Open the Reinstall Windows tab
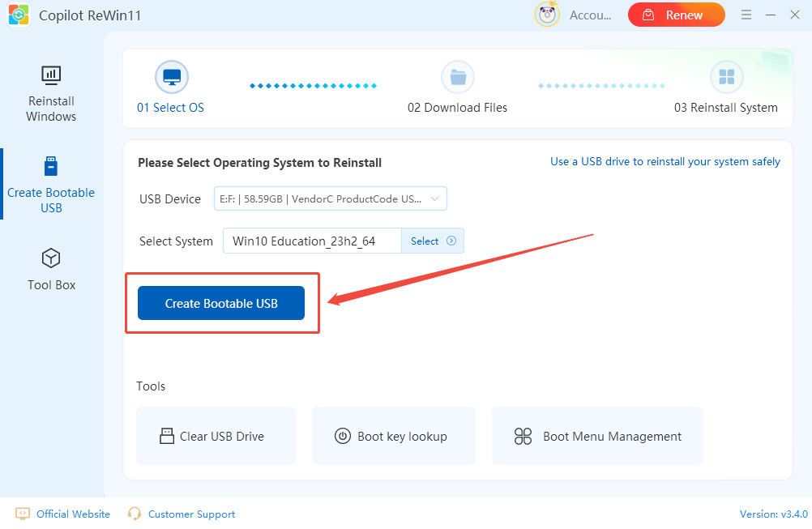The image size is (812, 529). tap(51, 94)
